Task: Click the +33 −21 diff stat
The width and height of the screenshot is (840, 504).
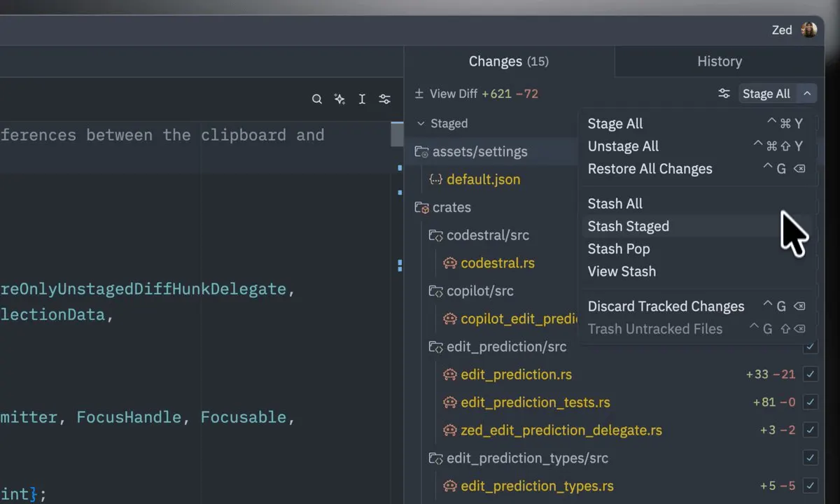Action: point(771,374)
